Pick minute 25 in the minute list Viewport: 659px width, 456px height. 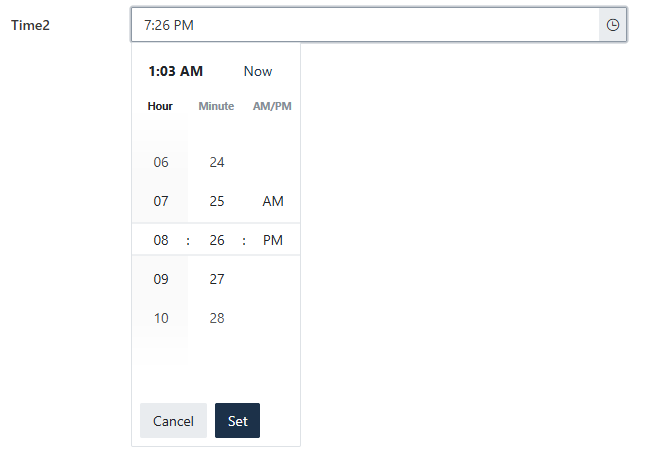coord(217,201)
